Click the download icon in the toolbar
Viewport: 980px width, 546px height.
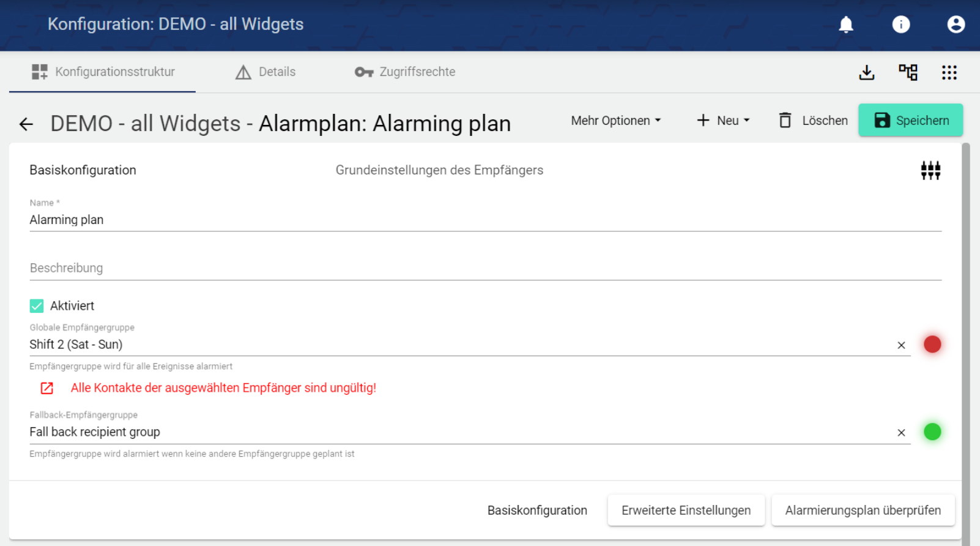[866, 72]
